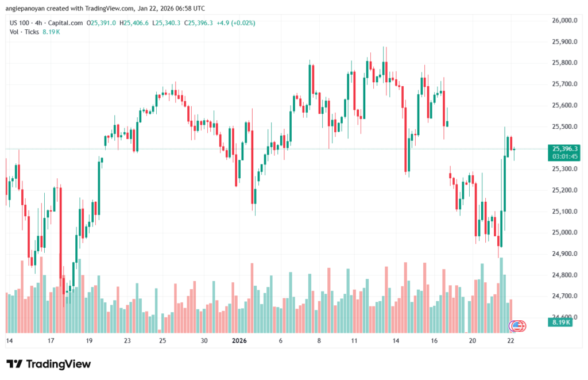Click the 25,000.0 price scale label
588x380 pixels.
(563, 232)
